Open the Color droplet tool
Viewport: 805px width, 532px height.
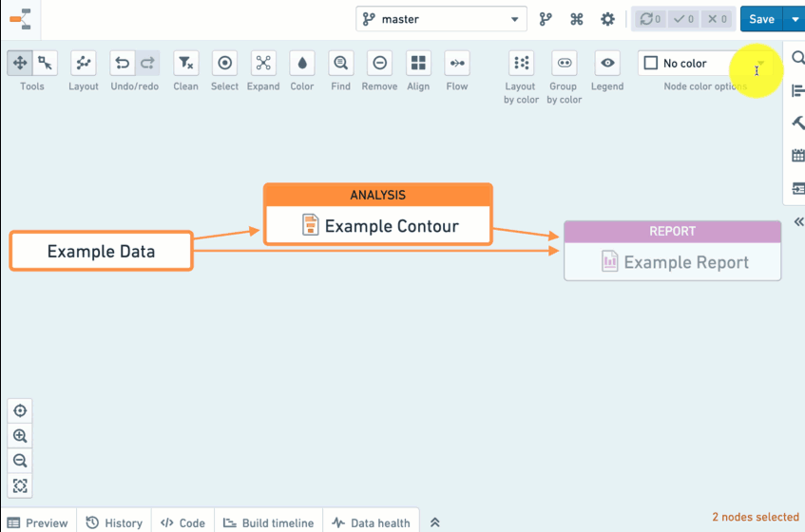coord(302,63)
